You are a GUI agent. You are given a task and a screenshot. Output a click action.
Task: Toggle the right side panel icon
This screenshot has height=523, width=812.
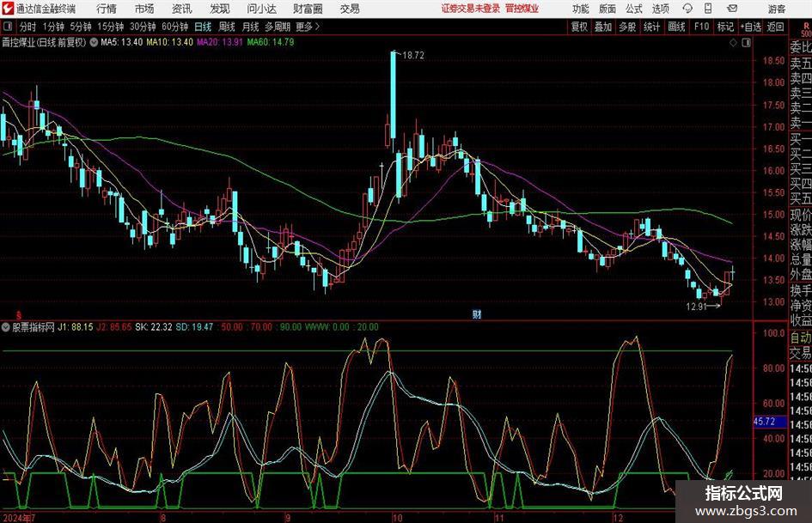pyautogui.click(x=746, y=43)
